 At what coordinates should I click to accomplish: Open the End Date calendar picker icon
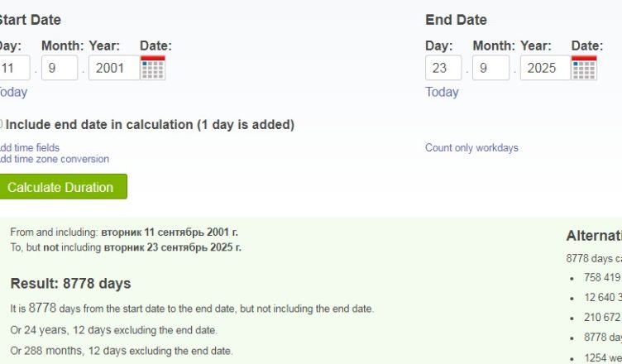pos(584,68)
